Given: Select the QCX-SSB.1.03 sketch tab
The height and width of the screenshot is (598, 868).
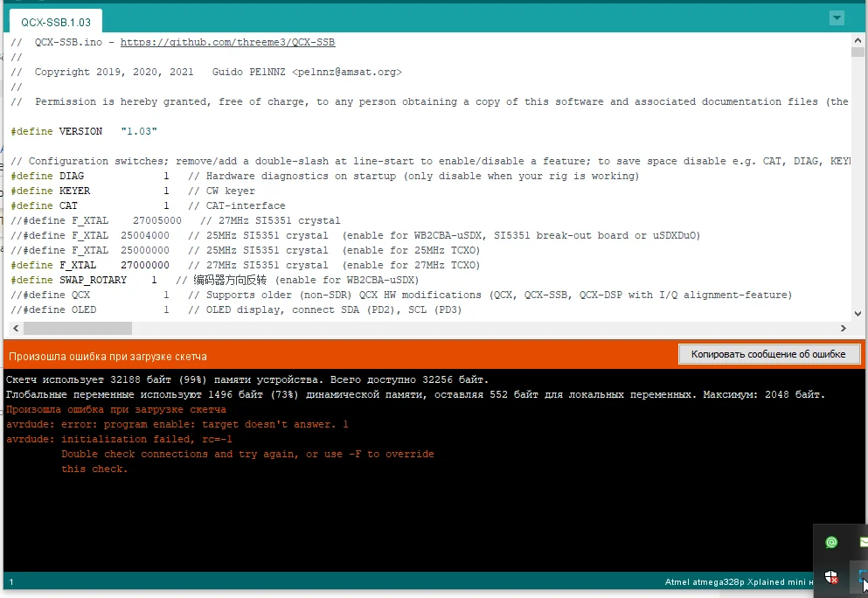Looking at the screenshot, I should coord(55,22).
